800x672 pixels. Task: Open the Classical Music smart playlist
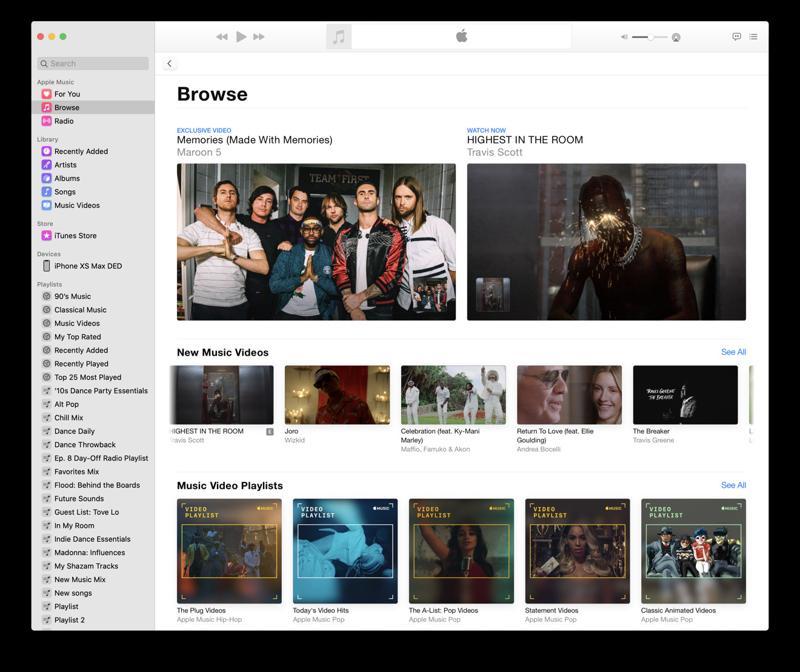(93, 310)
